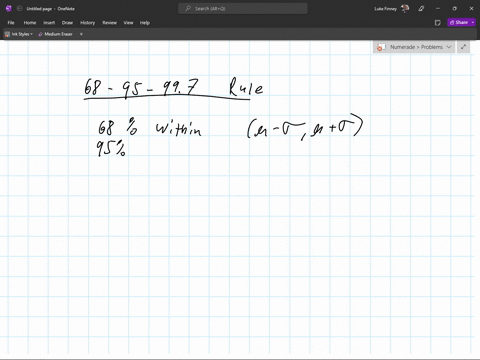Open the sticky notes feed icon
This screenshot has height=360, width=480.
click(438, 23)
